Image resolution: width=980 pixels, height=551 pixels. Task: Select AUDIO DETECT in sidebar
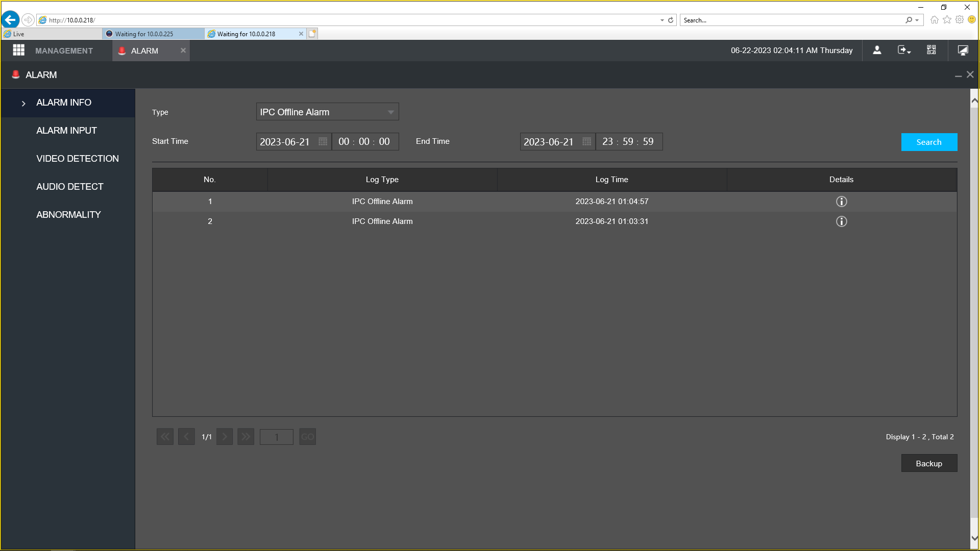(70, 187)
